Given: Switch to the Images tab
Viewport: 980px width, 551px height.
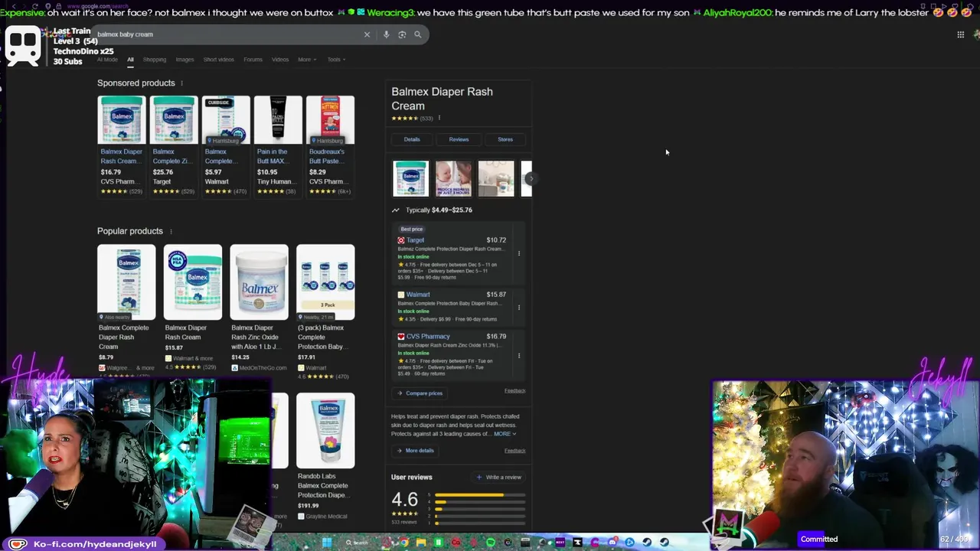Looking at the screenshot, I should [185, 60].
